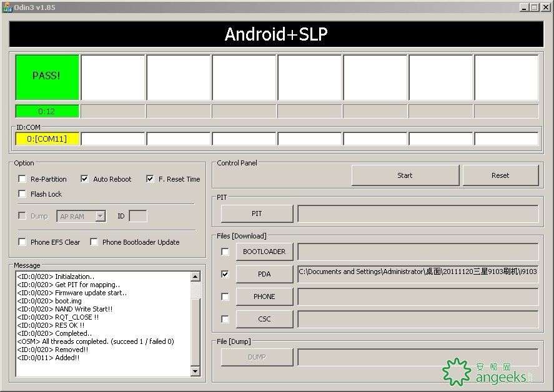Enable Phone EFS Clear option
The image size is (554, 392).
[x=22, y=242]
